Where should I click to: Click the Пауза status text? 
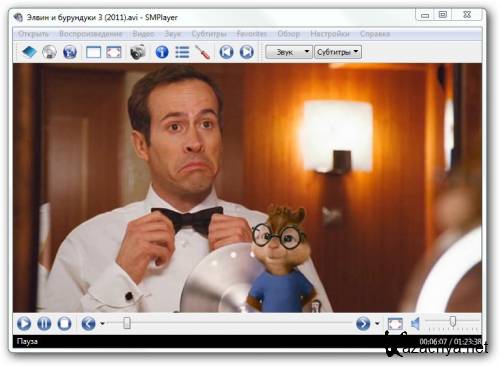(x=27, y=341)
